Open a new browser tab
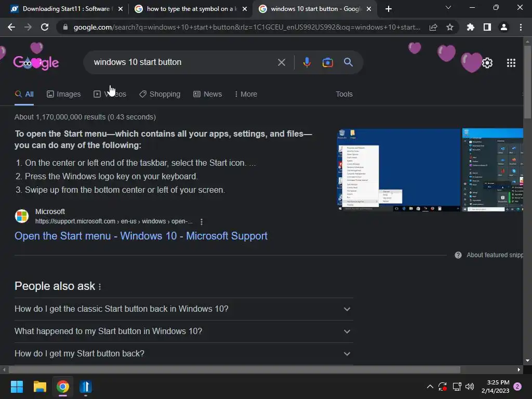This screenshot has height=399, width=532. [x=389, y=9]
